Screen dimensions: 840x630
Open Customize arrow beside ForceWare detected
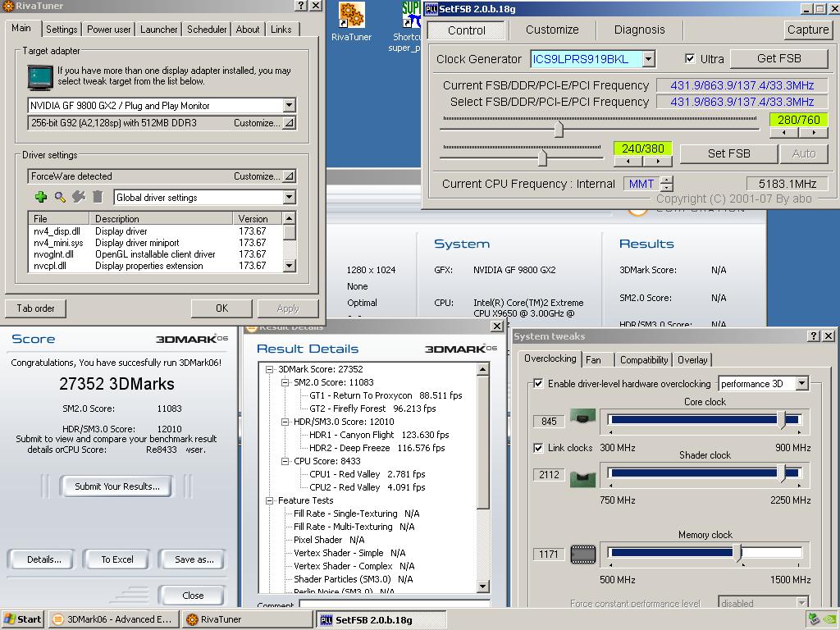point(289,176)
